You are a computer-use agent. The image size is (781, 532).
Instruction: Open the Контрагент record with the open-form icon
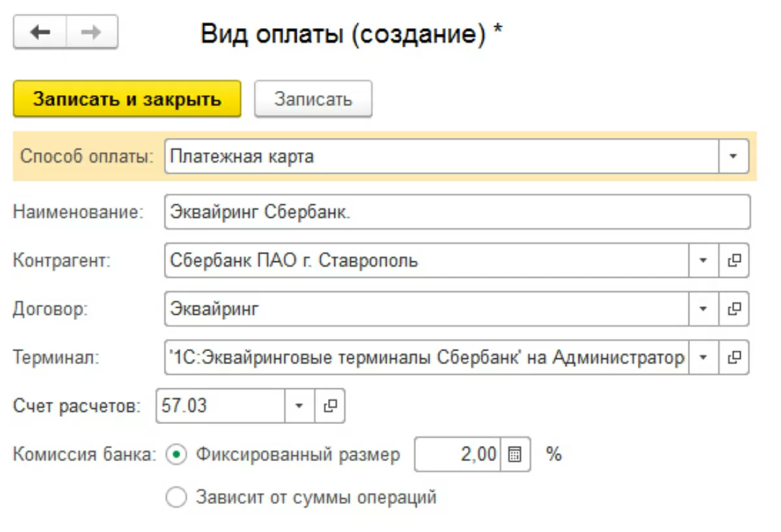734,261
